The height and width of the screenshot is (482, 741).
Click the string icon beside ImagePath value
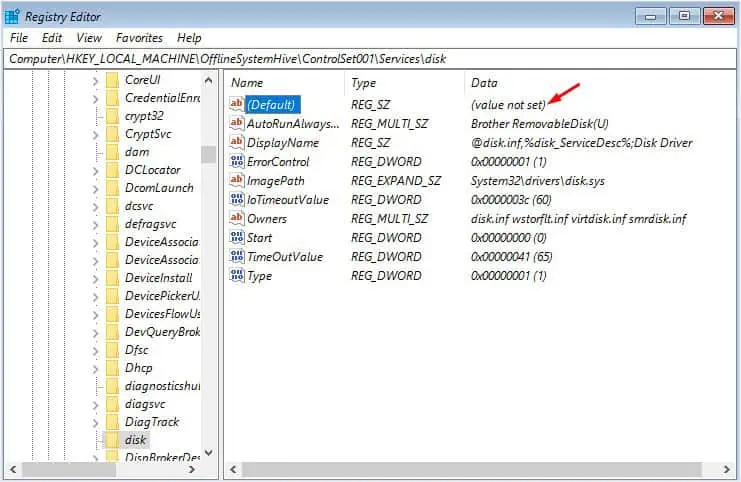236,181
